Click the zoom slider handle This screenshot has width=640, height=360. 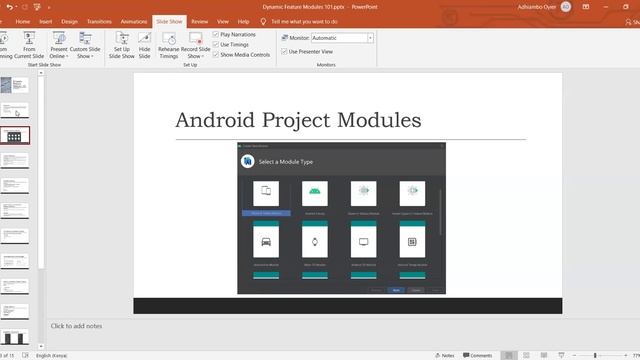point(595,356)
